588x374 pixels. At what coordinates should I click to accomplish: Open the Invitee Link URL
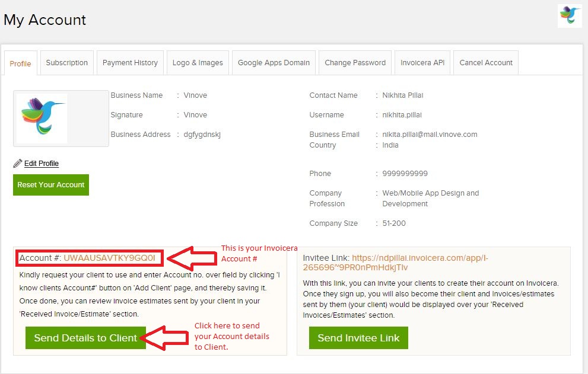[396, 263]
